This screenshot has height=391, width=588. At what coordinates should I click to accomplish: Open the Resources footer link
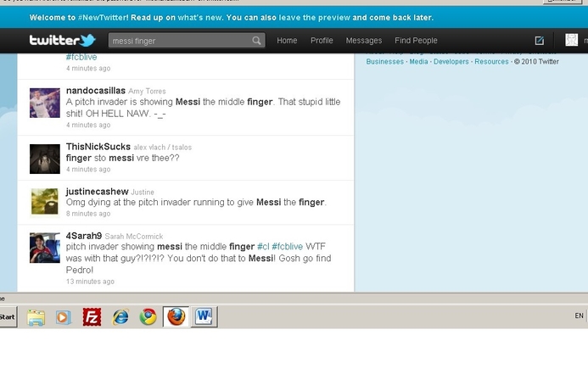coord(491,61)
